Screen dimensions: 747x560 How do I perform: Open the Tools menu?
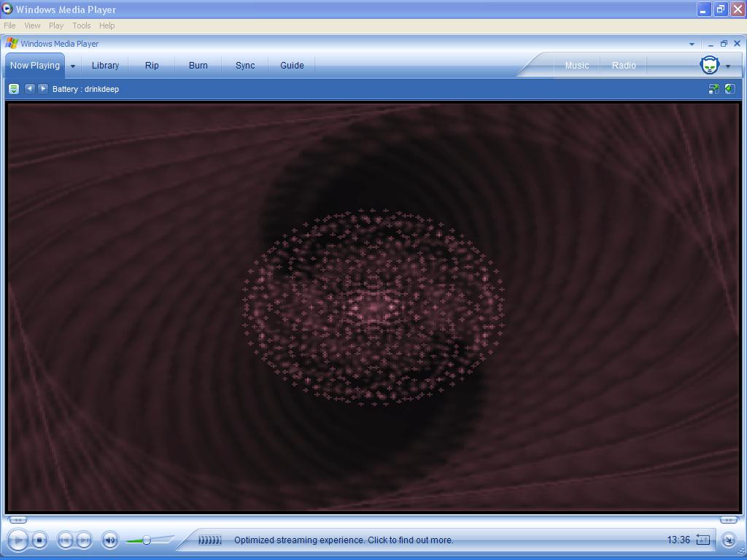[80, 26]
